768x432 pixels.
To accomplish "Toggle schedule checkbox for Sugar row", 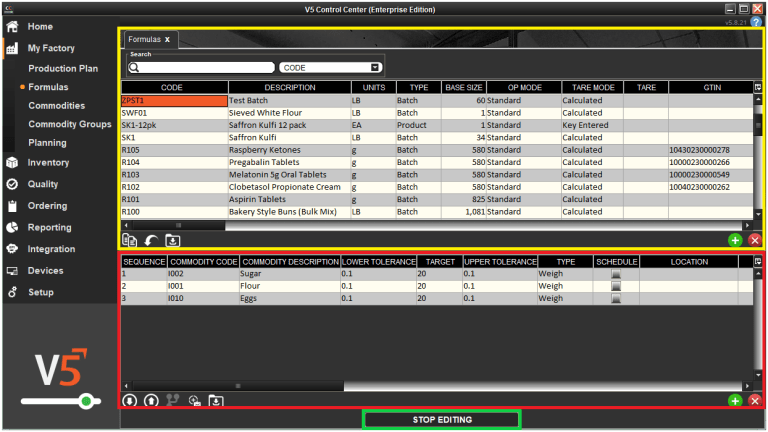I will click(x=616, y=274).
